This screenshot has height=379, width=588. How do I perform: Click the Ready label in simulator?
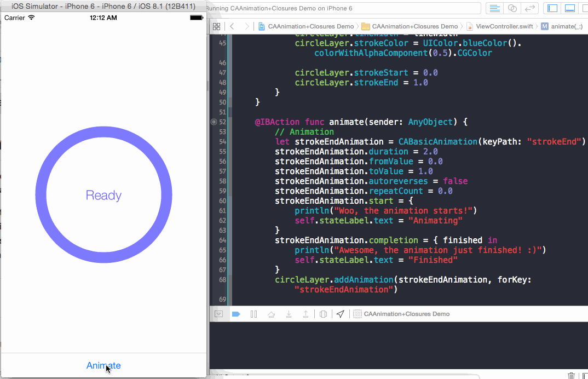click(x=103, y=195)
